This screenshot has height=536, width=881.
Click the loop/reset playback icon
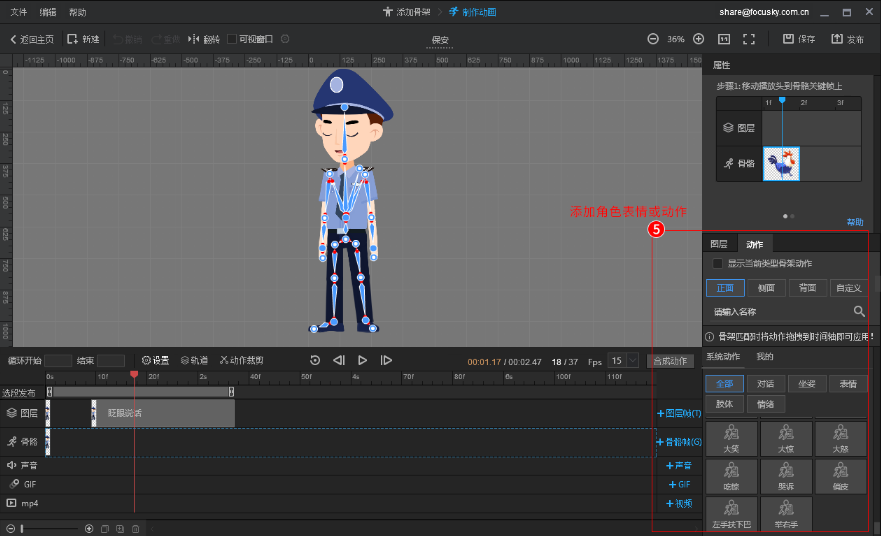click(315, 360)
